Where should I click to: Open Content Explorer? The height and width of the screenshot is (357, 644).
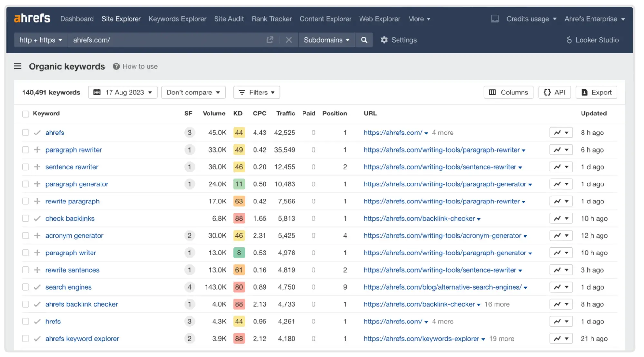tap(325, 19)
